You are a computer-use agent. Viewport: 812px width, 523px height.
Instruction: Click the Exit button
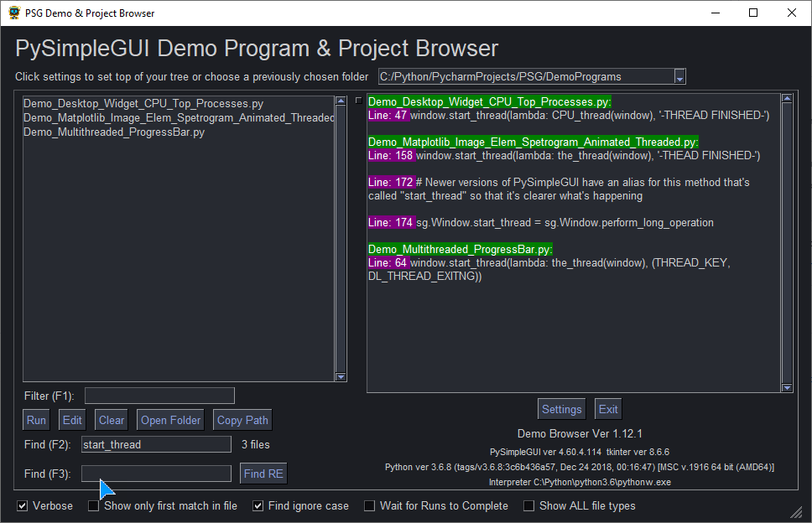[x=608, y=409]
